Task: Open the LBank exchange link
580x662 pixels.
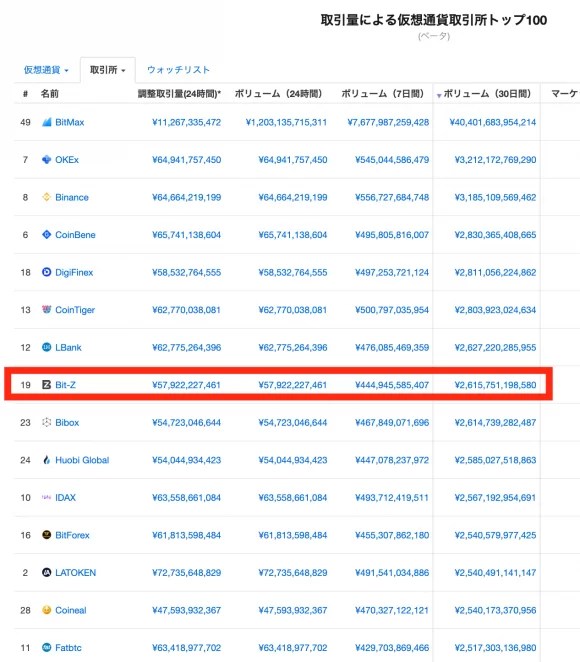Action: (x=68, y=347)
